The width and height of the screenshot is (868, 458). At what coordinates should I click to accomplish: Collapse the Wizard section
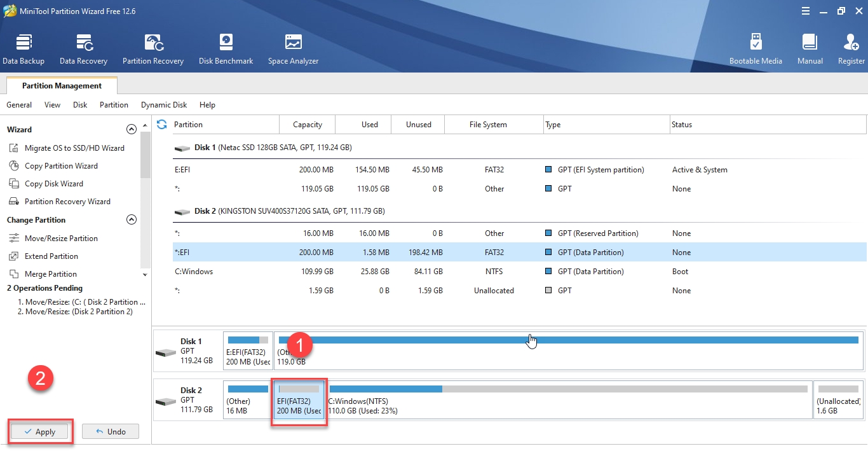[132, 129]
